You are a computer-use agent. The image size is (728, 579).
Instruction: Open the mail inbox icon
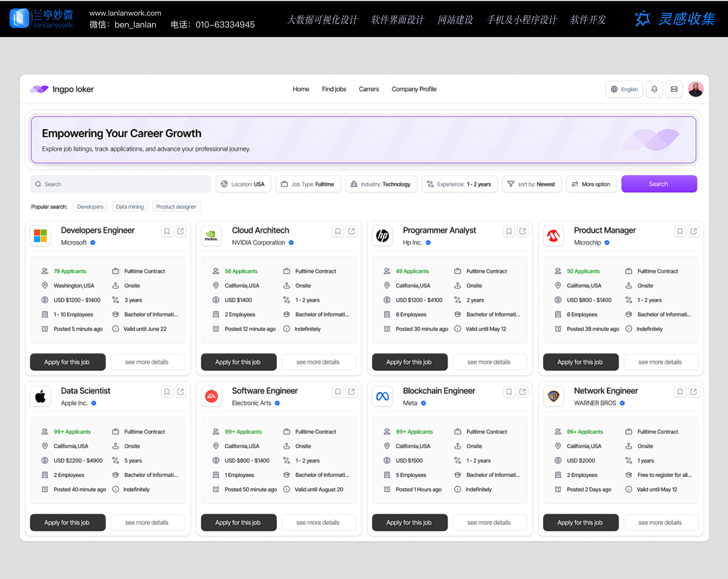[x=674, y=89]
